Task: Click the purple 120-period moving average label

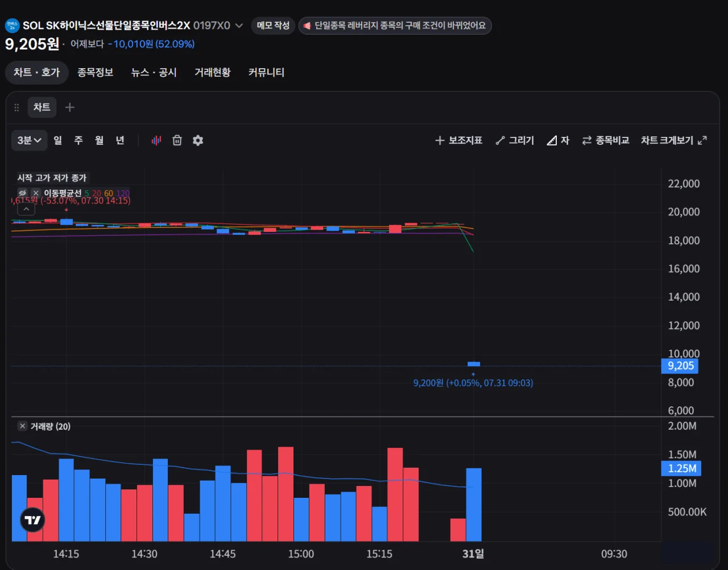Action: click(123, 194)
